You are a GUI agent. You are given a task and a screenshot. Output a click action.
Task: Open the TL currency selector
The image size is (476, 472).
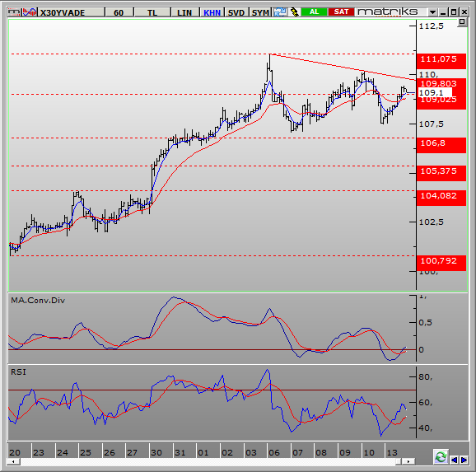click(x=152, y=12)
